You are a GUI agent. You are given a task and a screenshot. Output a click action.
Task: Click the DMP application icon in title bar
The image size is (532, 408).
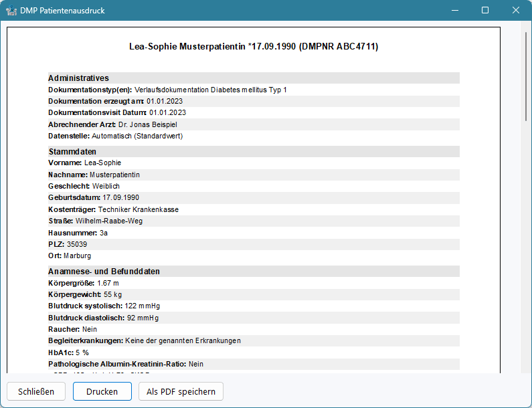click(x=11, y=11)
